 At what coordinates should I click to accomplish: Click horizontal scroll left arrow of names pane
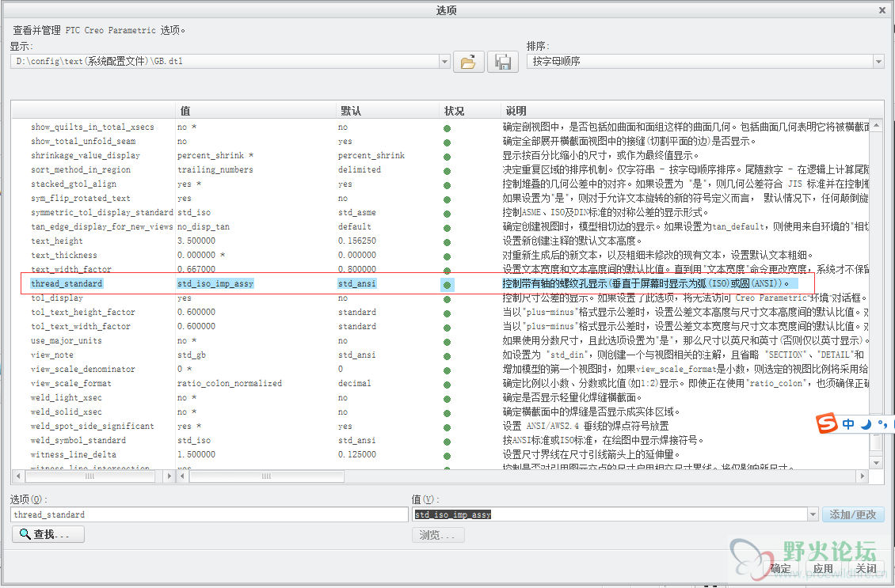(x=18, y=476)
